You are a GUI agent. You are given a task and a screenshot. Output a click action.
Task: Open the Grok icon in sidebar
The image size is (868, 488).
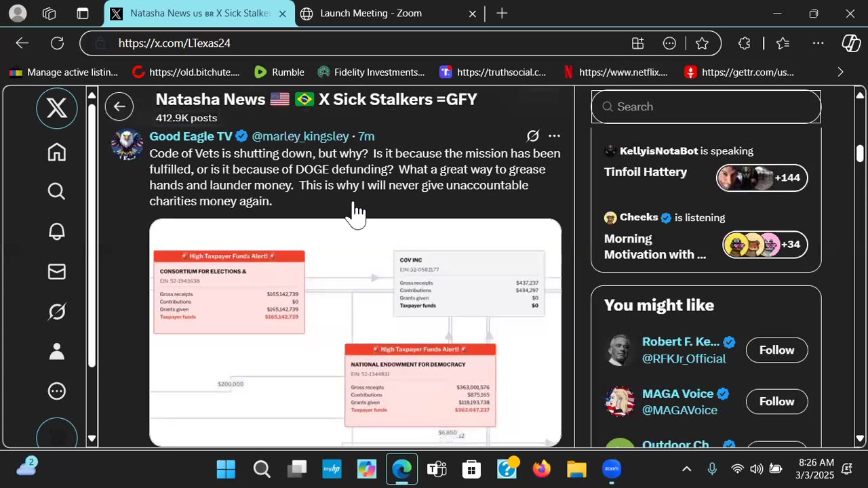tap(57, 312)
